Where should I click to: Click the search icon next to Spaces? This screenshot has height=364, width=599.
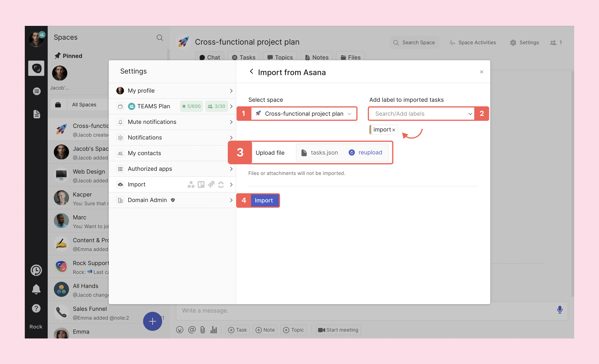tap(160, 38)
